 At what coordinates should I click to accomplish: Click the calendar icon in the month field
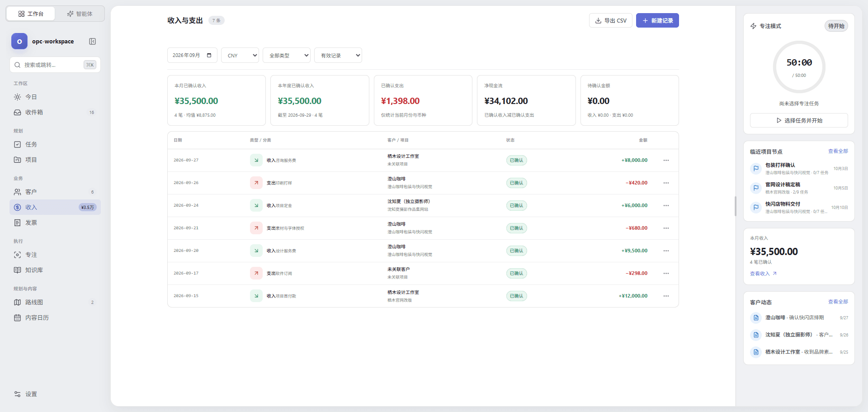click(209, 55)
